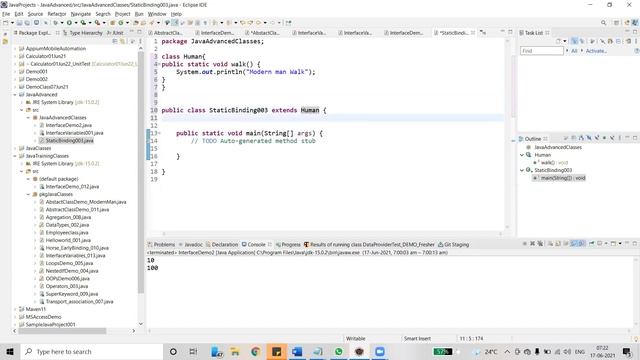This screenshot has height=360, width=640.
Task: Collapse the JavaAdvanced project node
Action: 15,94
